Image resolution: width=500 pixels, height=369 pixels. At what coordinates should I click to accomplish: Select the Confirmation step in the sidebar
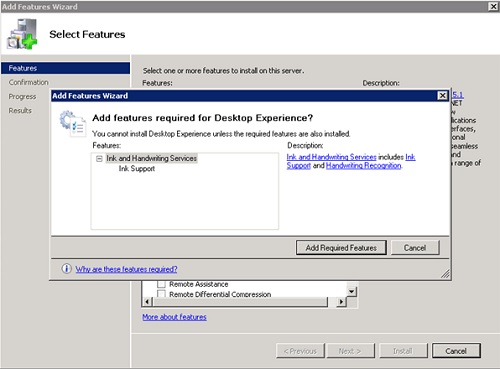click(x=29, y=82)
